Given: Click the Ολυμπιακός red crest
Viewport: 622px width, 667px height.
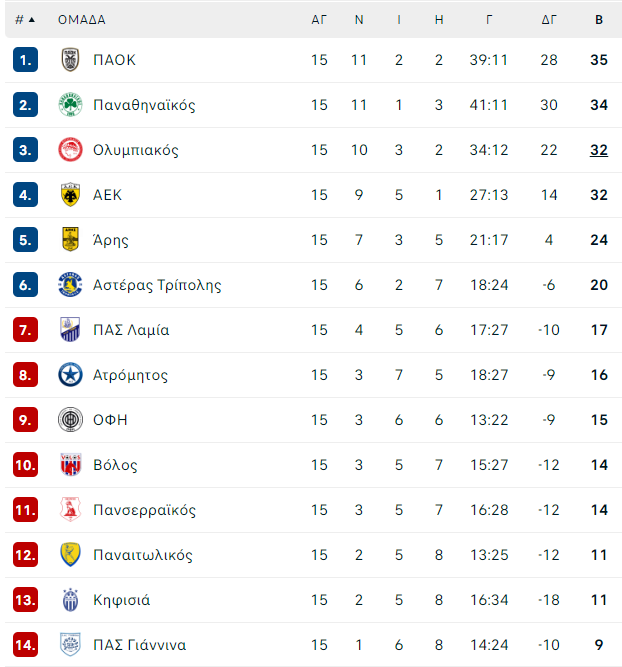Looking at the screenshot, I should pos(70,150).
